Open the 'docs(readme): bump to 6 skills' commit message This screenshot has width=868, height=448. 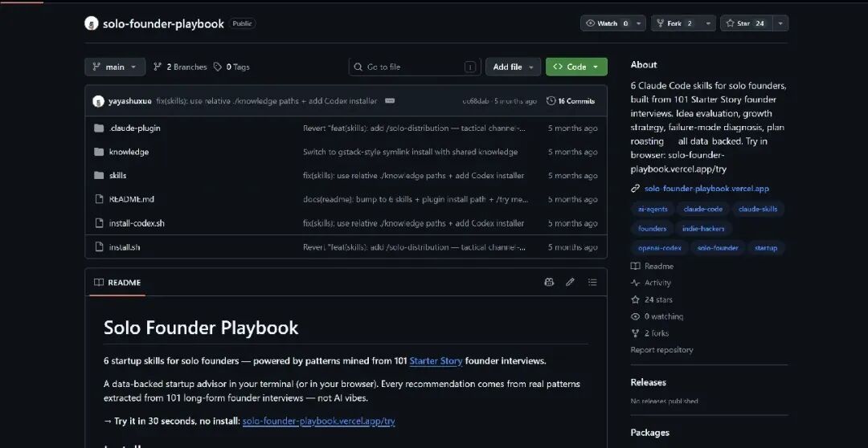(416, 199)
